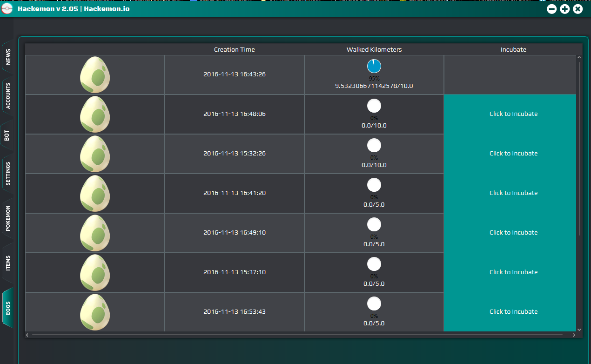Click the 0% progress circle for 16:48:06 egg

click(x=374, y=106)
